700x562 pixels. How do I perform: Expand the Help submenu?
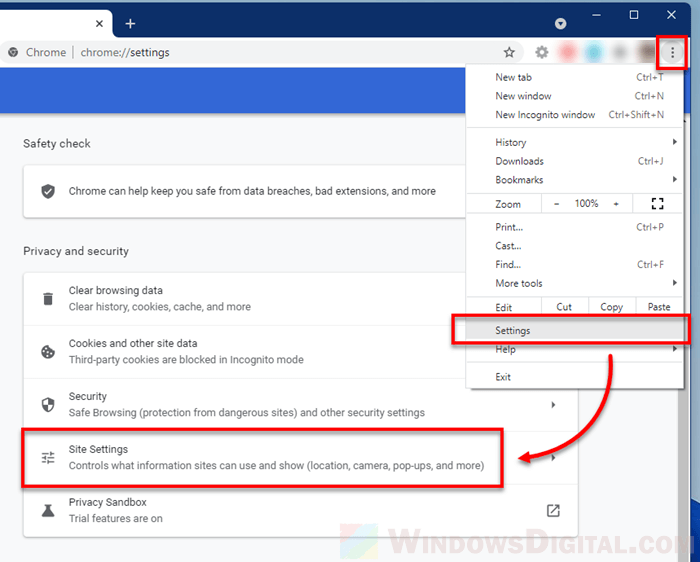click(575, 350)
